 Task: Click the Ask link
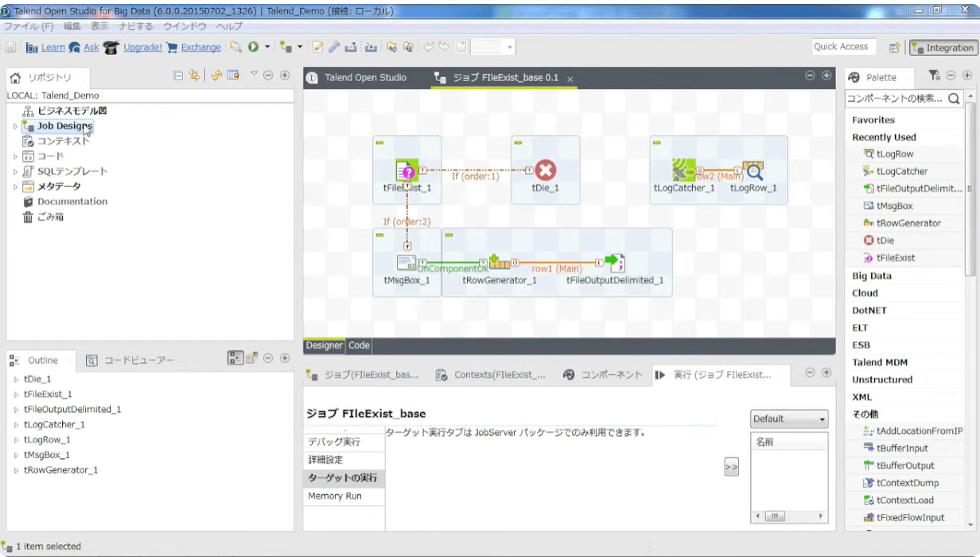coord(91,47)
